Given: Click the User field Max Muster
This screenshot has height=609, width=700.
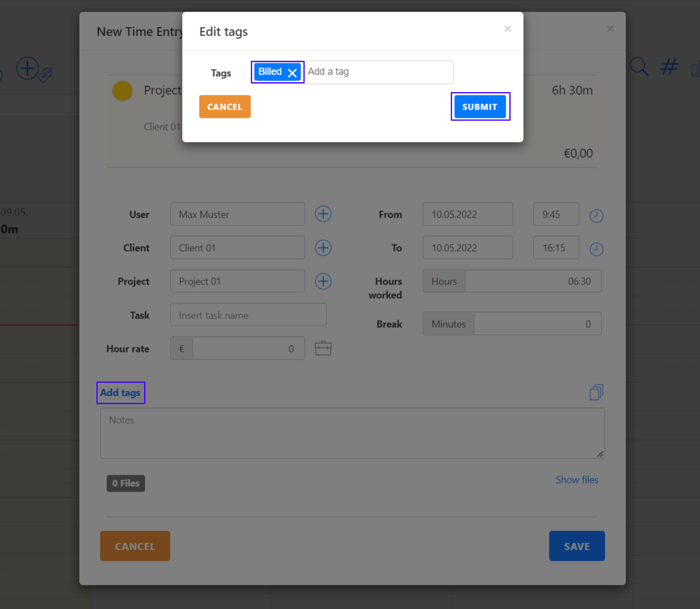Looking at the screenshot, I should pyautogui.click(x=238, y=214).
